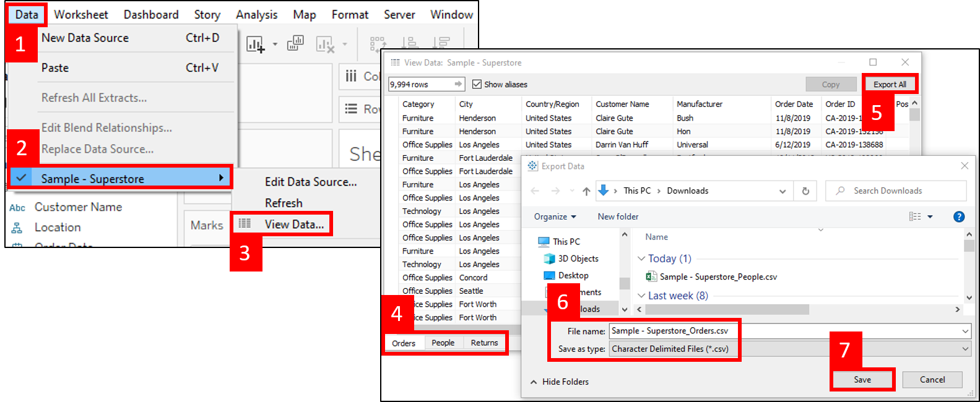The width and height of the screenshot is (980, 402).
Task: Click the New folder button
Action: (x=618, y=216)
